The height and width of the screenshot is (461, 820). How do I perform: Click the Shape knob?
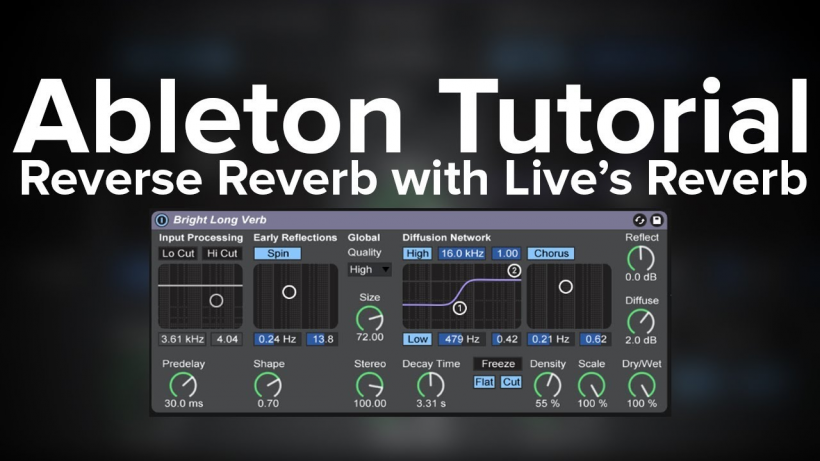coord(268,384)
